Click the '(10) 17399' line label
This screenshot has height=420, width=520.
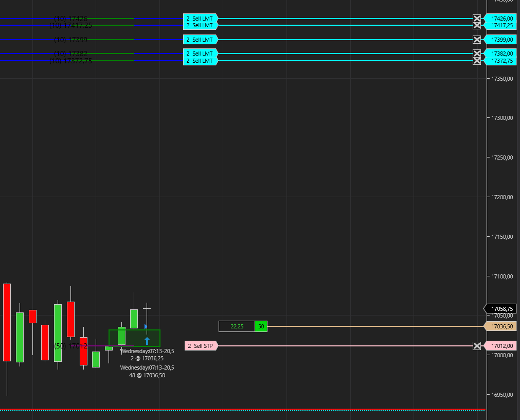click(70, 40)
